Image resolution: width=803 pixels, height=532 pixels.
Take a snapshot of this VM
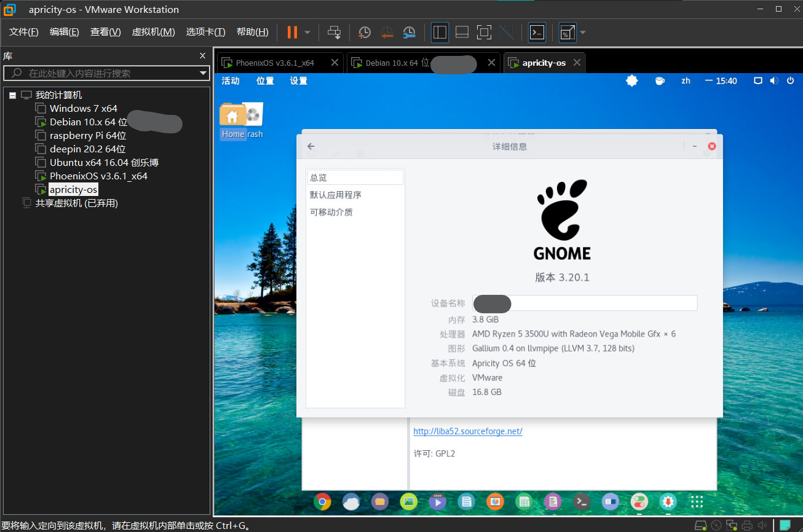tap(365, 33)
